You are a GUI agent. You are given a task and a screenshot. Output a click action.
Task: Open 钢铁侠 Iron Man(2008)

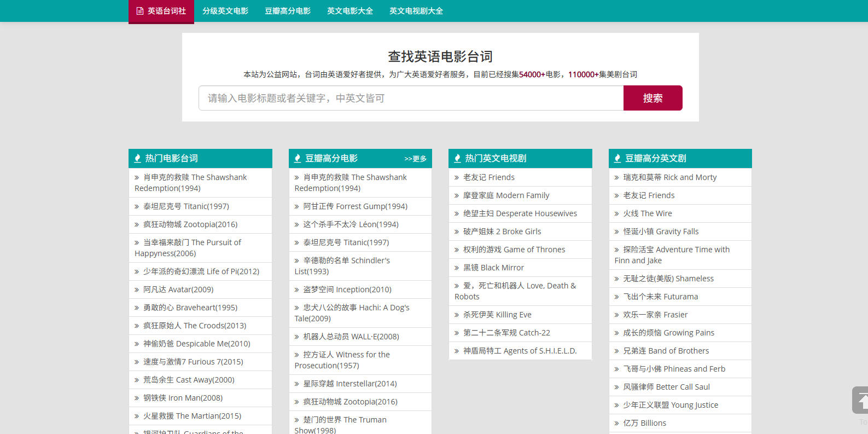coord(183,398)
